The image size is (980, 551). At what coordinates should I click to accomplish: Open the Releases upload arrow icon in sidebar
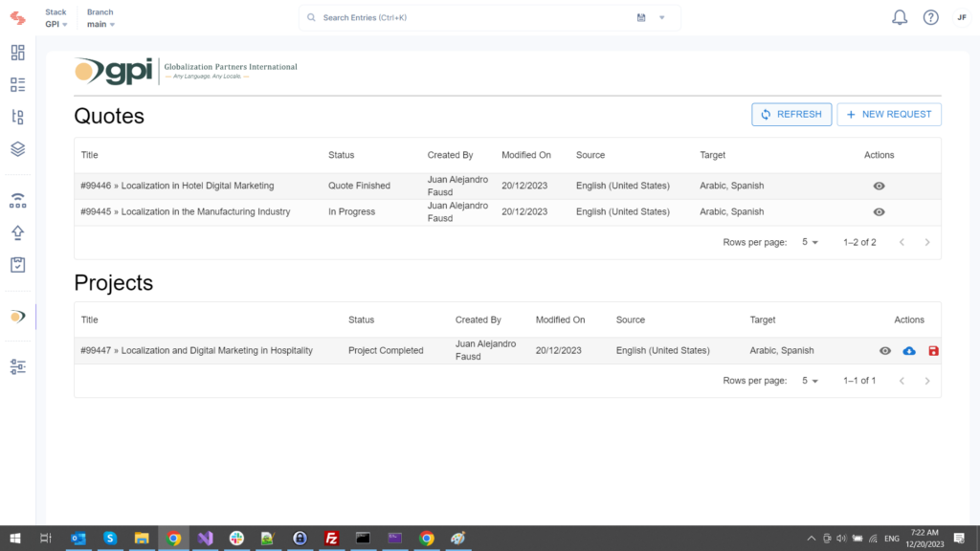pyautogui.click(x=17, y=232)
